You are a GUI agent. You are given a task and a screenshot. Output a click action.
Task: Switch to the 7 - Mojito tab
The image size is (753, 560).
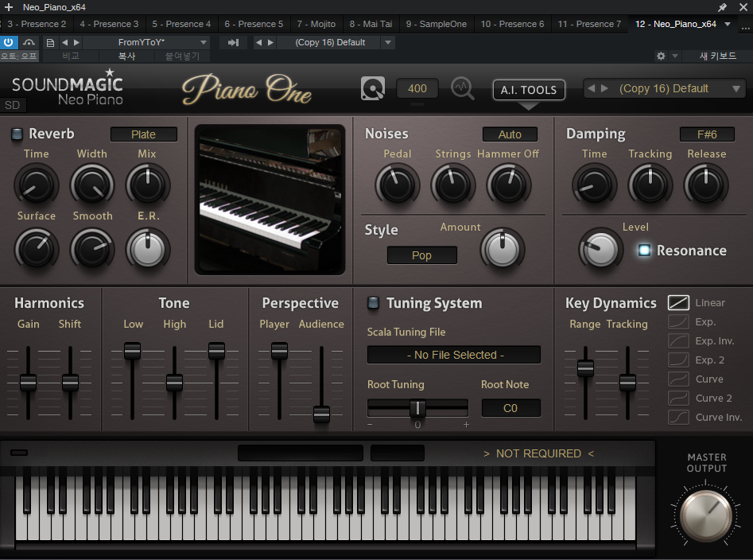tap(316, 24)
